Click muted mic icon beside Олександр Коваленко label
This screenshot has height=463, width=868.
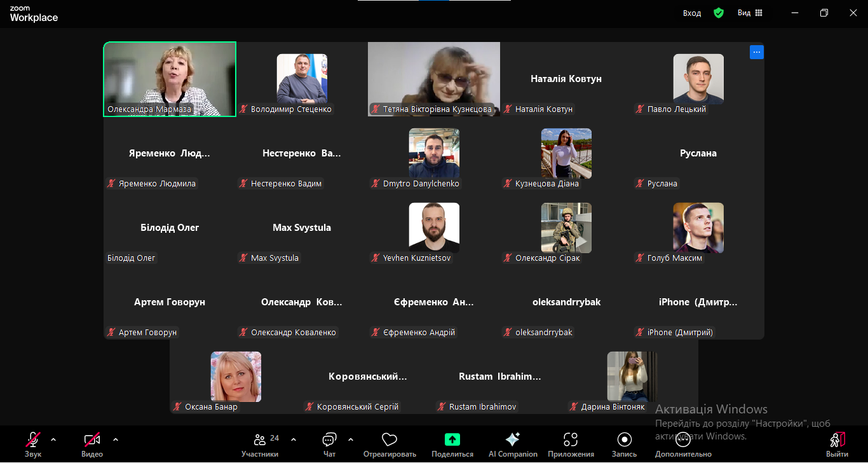pos(243,333)
